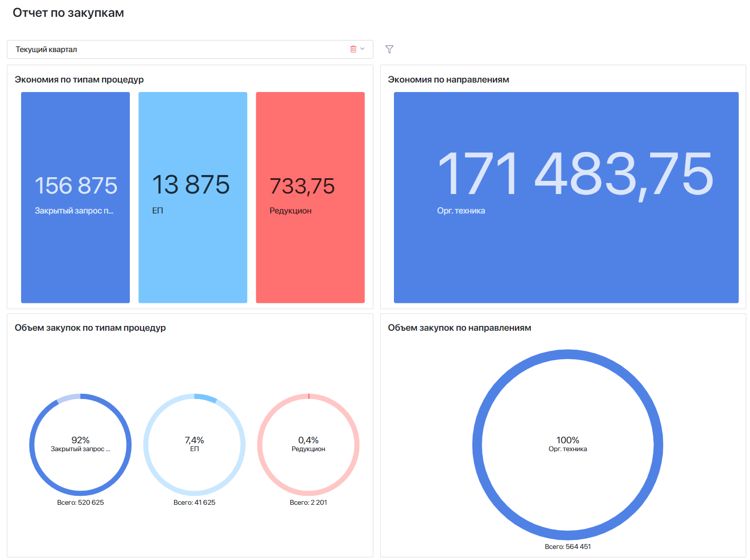Click the 'Экономия по типам процедур' widget title
The image size is (750, 560).
pyautogui.click(x=79, y=79)
